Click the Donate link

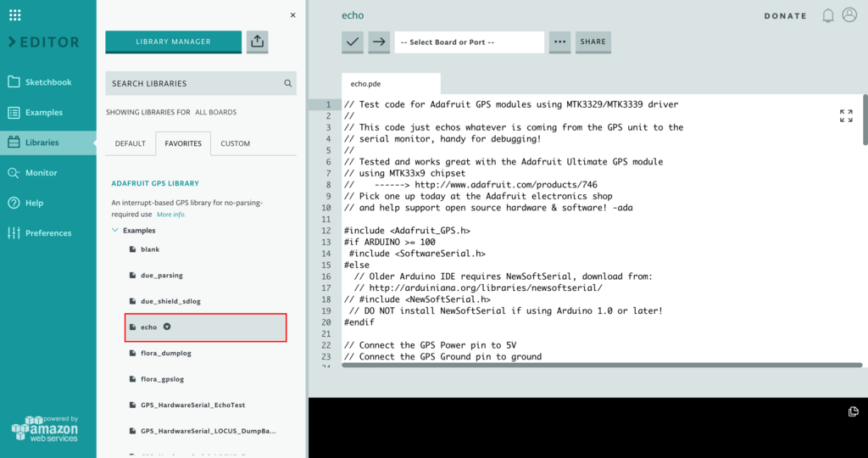click(x=786, y=16)
